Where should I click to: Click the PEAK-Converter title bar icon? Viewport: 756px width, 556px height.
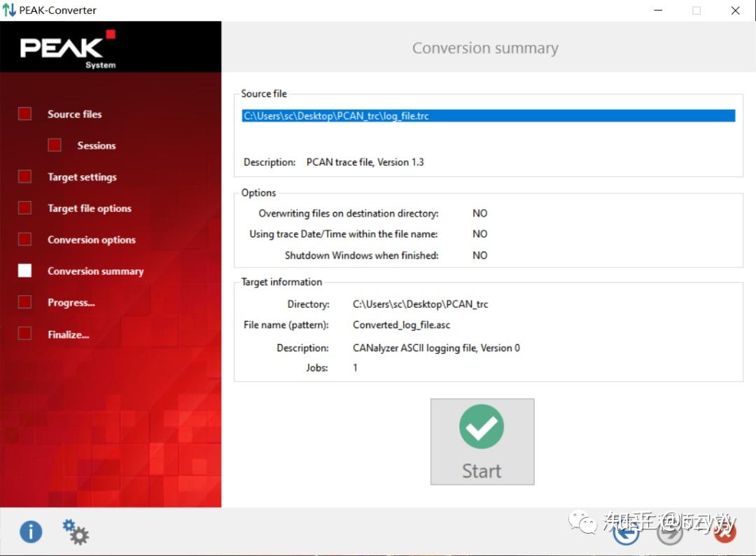click(9, 10)
